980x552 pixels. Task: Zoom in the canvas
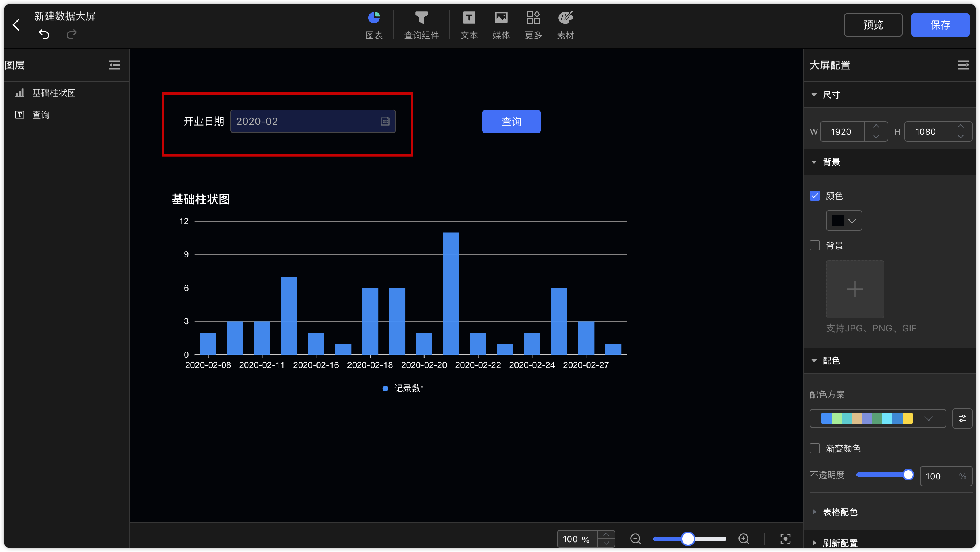click(744, 539)
